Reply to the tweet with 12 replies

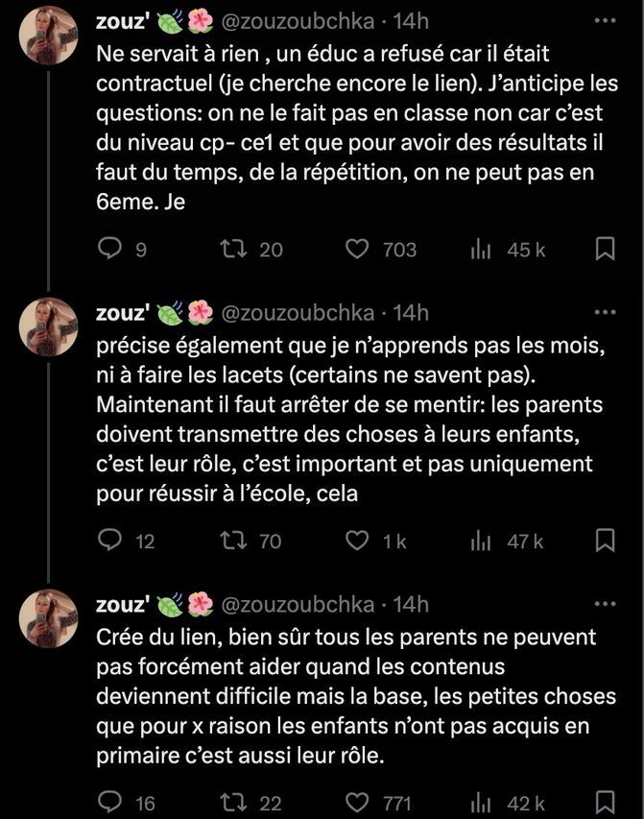[110, 542]
